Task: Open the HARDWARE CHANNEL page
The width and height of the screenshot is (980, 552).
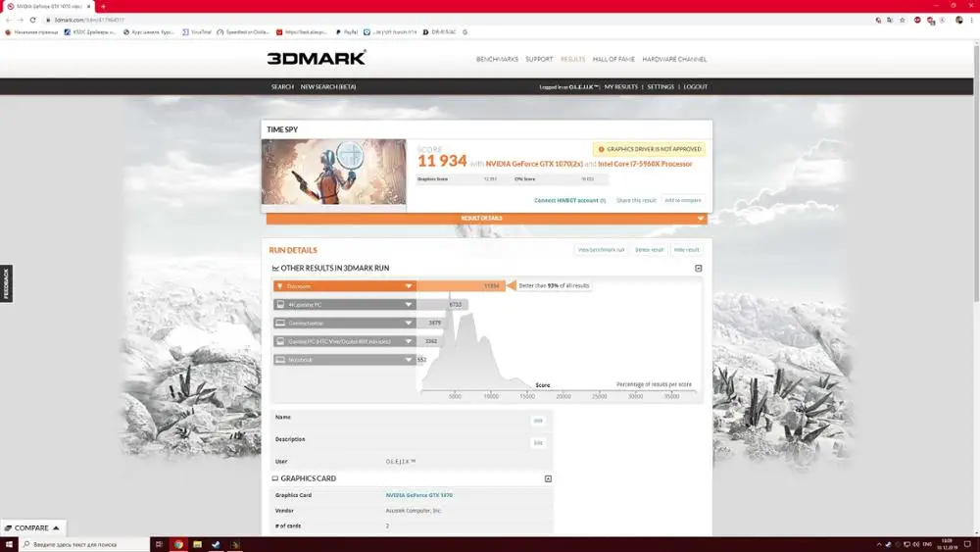Action: (x=674, y=60)
